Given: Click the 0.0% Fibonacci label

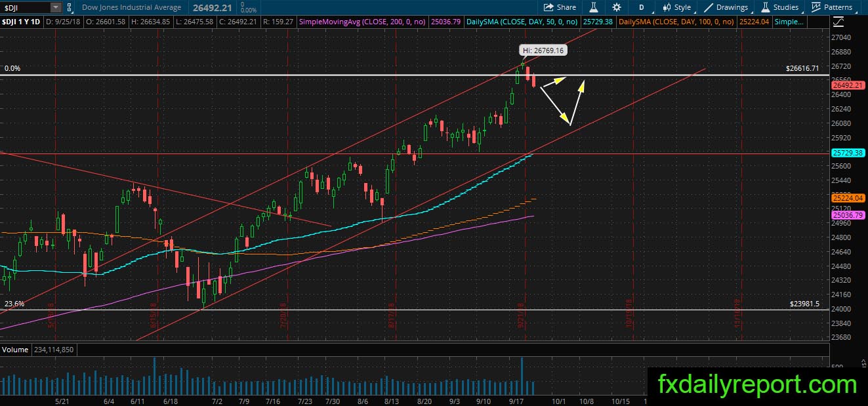Looking at the screenshot, I should pos(12,68).
